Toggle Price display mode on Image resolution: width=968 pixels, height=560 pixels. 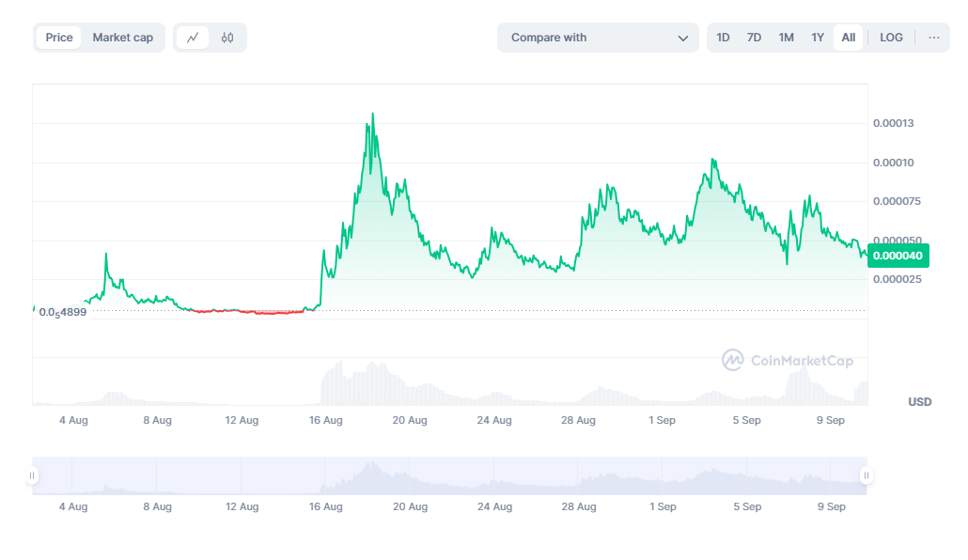(x=58, y=37)
